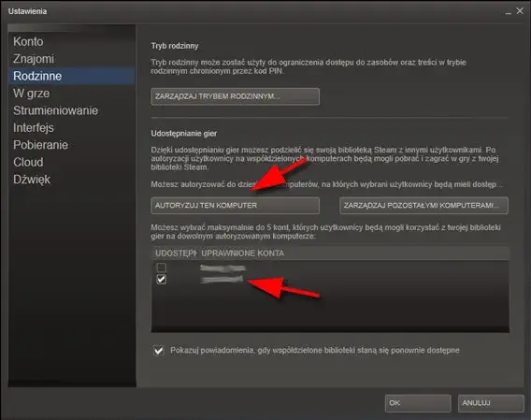531x420 pixels.
Task: Select the 'Tryb rodzinny' heading text
Action: (175, 46)
